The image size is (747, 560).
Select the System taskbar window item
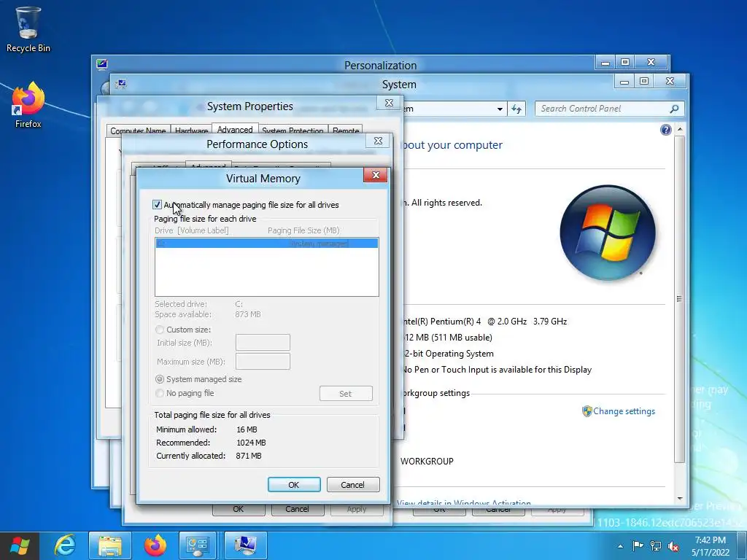[x=245, y=545]
